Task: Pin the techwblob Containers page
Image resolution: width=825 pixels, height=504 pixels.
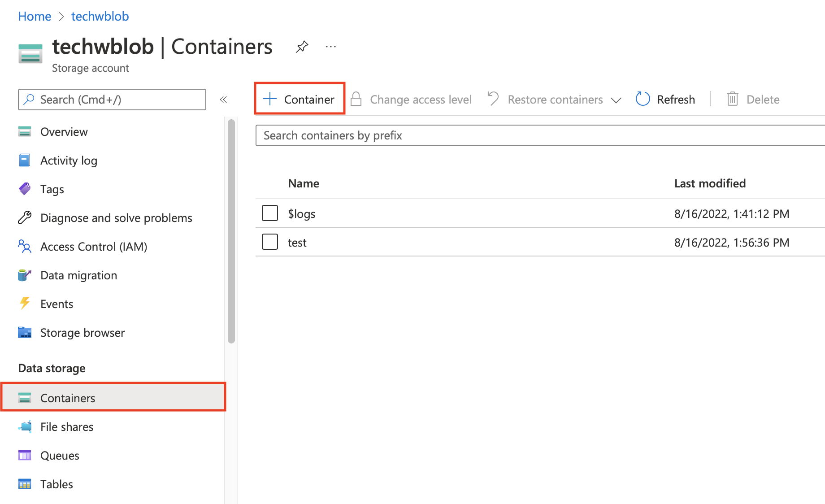Action: click(x=302, y=47)
